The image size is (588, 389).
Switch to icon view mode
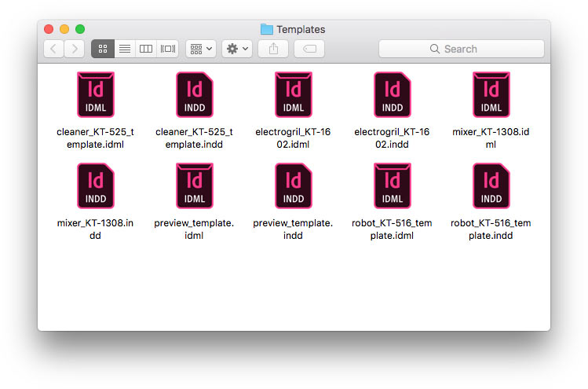click(x=103, y=49)
